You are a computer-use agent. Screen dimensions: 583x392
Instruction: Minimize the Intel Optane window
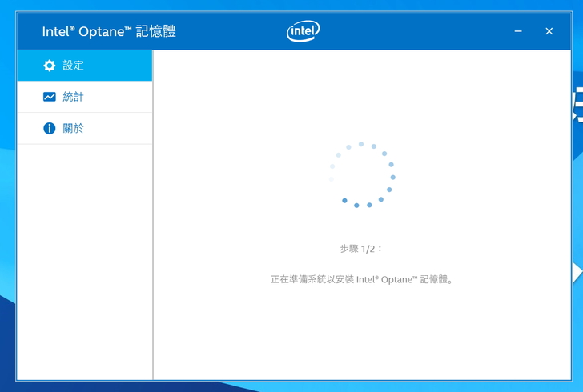[518, 31]
